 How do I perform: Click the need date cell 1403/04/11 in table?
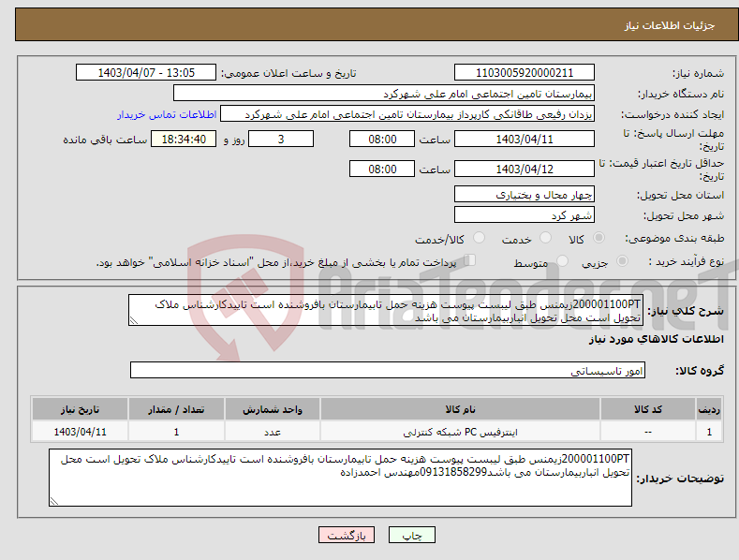[81, 432]
